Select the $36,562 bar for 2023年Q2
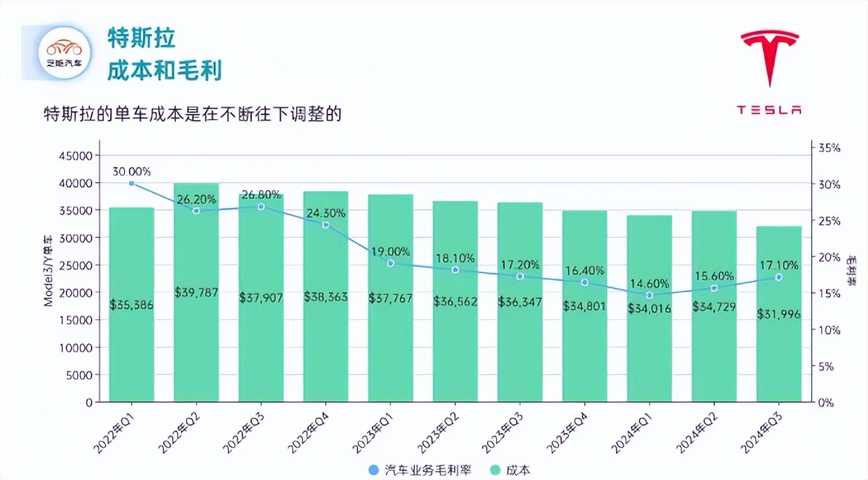868x480 pixels. pyautogui.click(x=455, y=301)
